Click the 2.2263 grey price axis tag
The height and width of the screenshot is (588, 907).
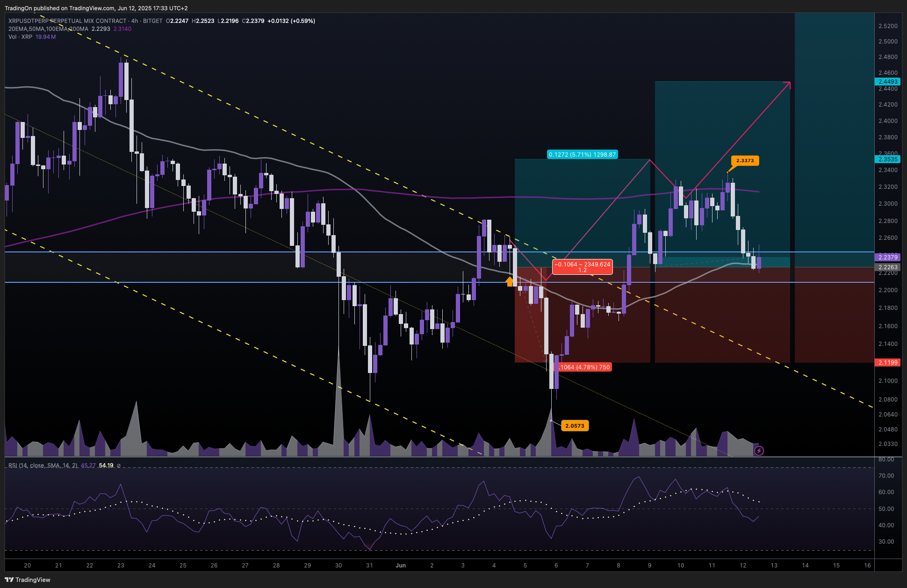click(x=887, y=267)
